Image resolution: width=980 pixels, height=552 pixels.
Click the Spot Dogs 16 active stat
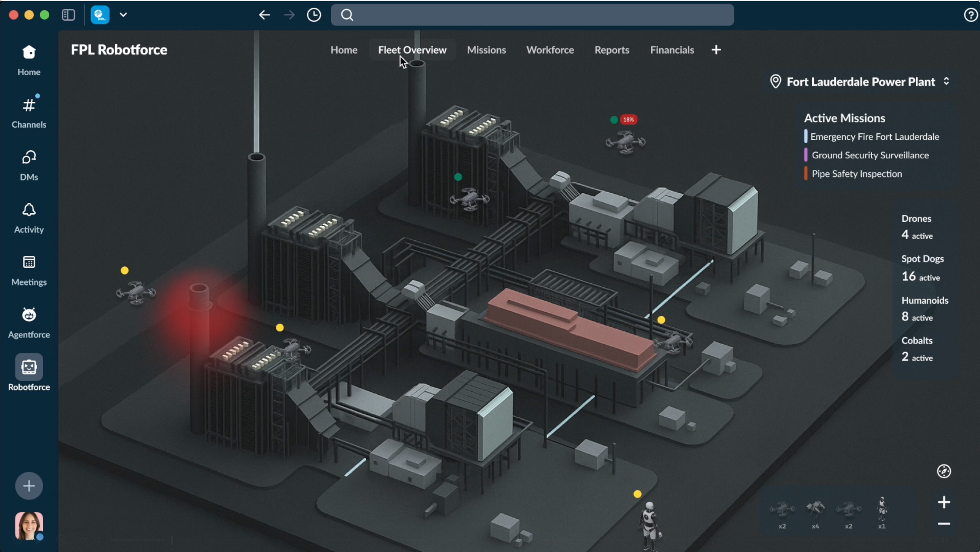pos(922,268)
